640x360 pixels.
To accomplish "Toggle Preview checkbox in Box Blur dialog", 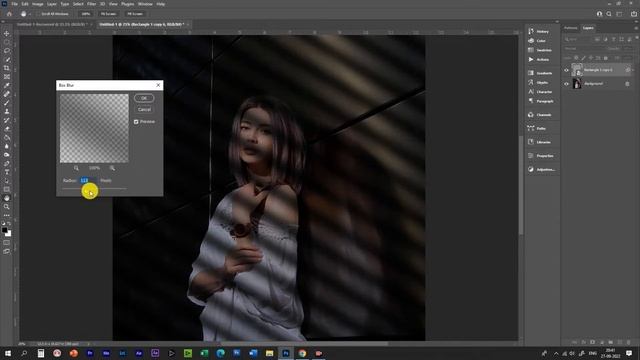I will [x=136, y=122].
